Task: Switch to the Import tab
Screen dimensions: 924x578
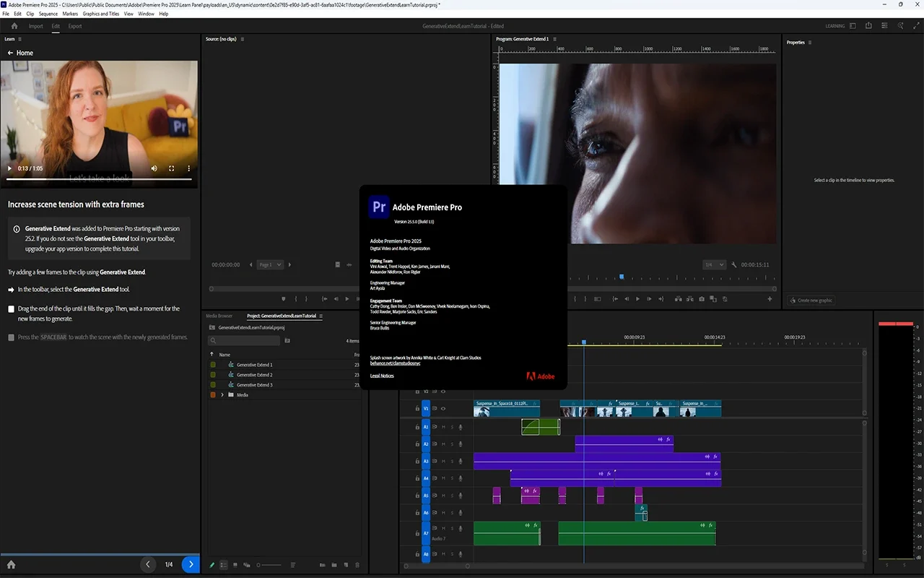Action: click(x=35, y=26)
